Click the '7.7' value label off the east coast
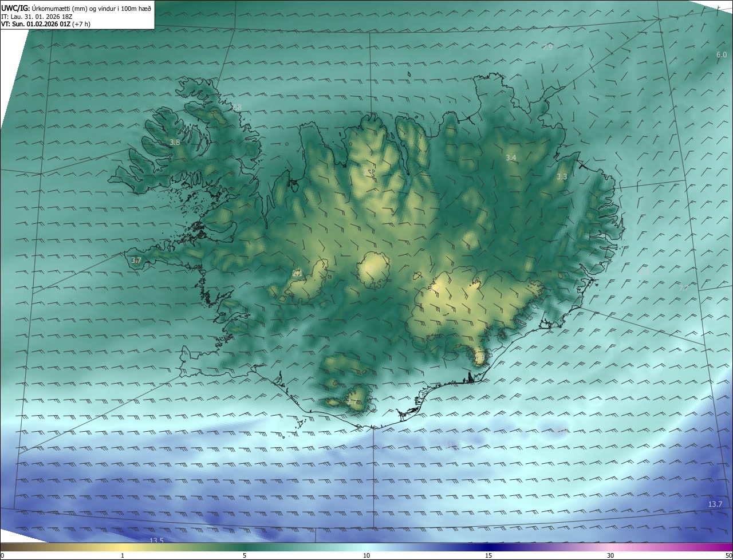The width and height of the screenshot is (733, 560). tap(684, 289)
